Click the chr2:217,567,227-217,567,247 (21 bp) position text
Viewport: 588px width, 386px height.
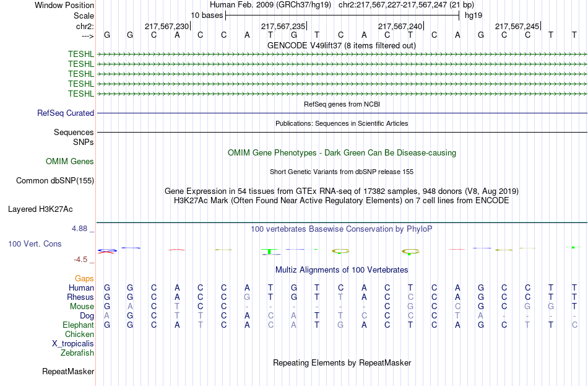[x=406, y=5]
